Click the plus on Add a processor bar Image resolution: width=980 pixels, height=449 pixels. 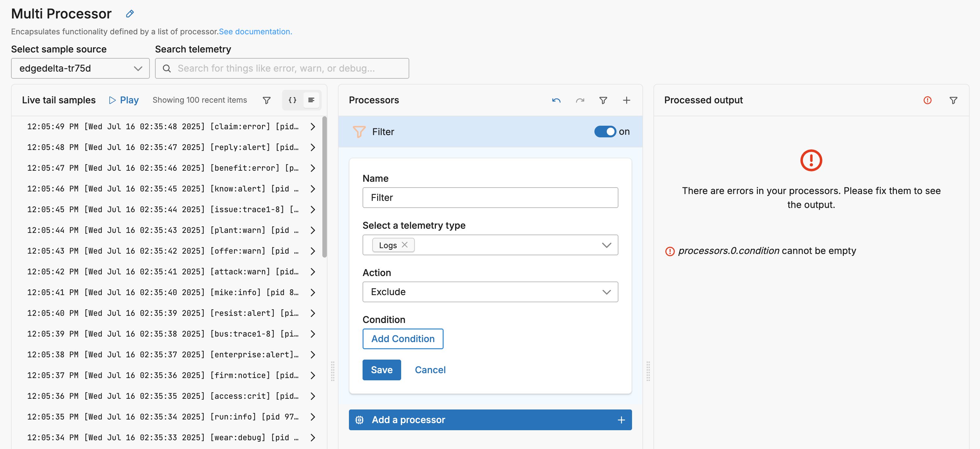coord(621,420)
